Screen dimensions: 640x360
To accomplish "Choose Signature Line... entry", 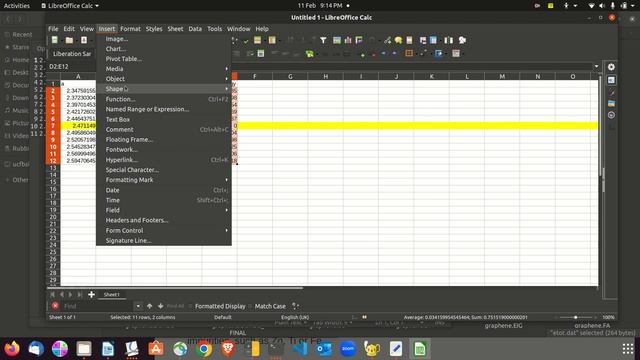I will [x=164, y=240].
